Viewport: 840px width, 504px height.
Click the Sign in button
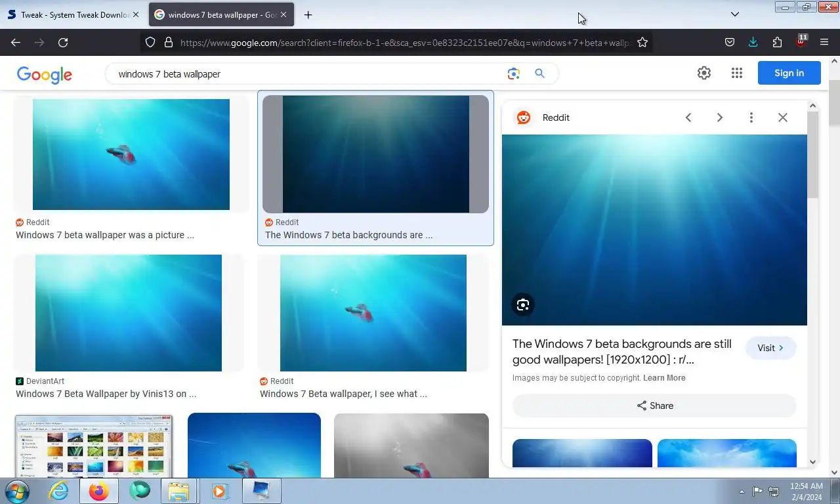coord(789,73)
